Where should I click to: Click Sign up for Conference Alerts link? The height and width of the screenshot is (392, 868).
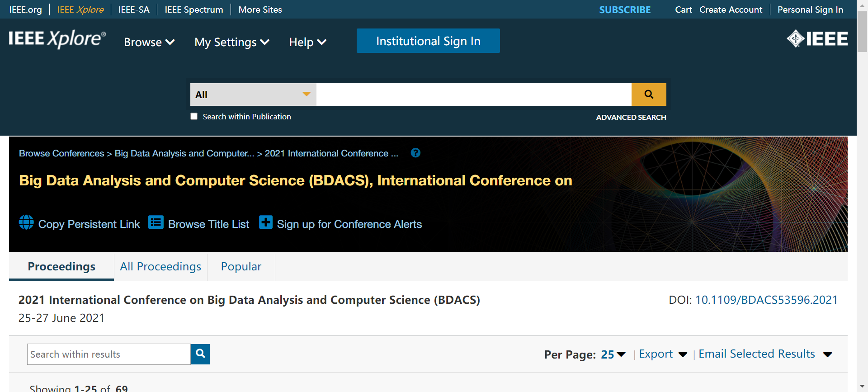[349, 224]
